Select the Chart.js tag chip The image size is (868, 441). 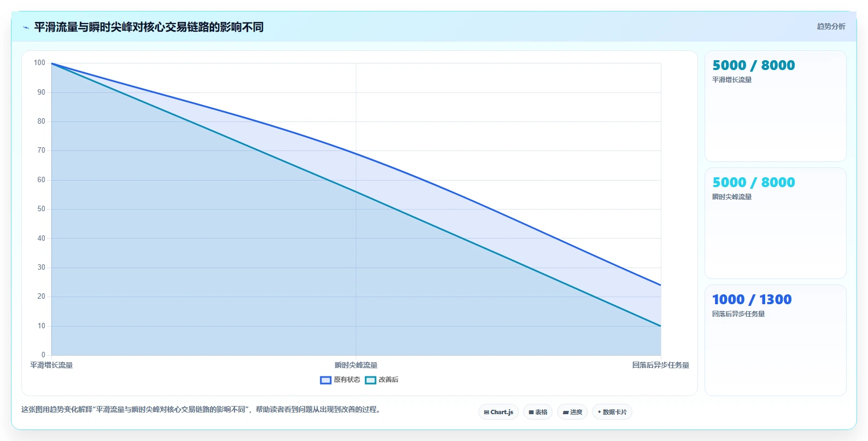pyautogui.click(x=498, y=412)
